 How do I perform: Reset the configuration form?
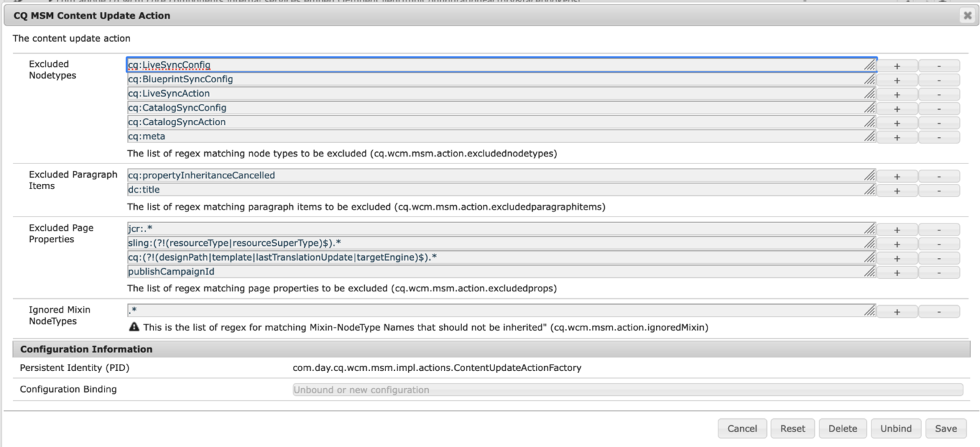pos(792,428)
